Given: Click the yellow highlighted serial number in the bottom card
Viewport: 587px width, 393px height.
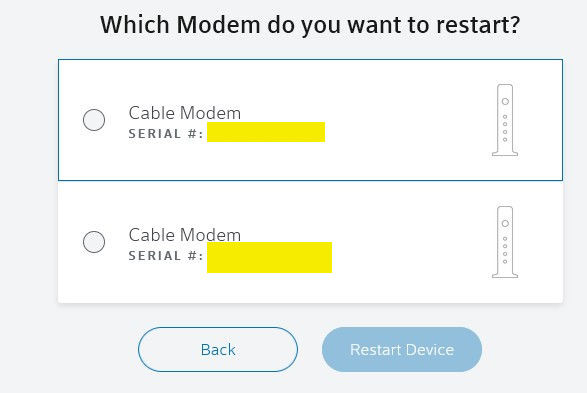Looking at the screenshot, I should point(269,257).
